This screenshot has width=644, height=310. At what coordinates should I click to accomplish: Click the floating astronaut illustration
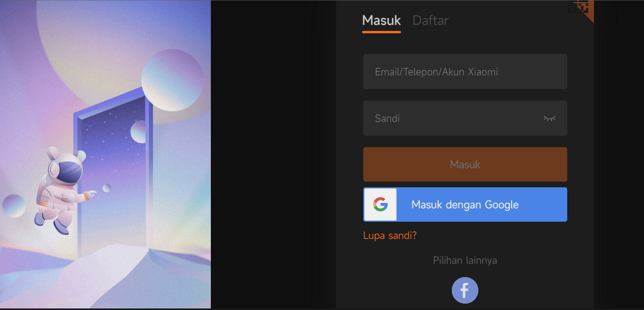(x=63, y=190)
